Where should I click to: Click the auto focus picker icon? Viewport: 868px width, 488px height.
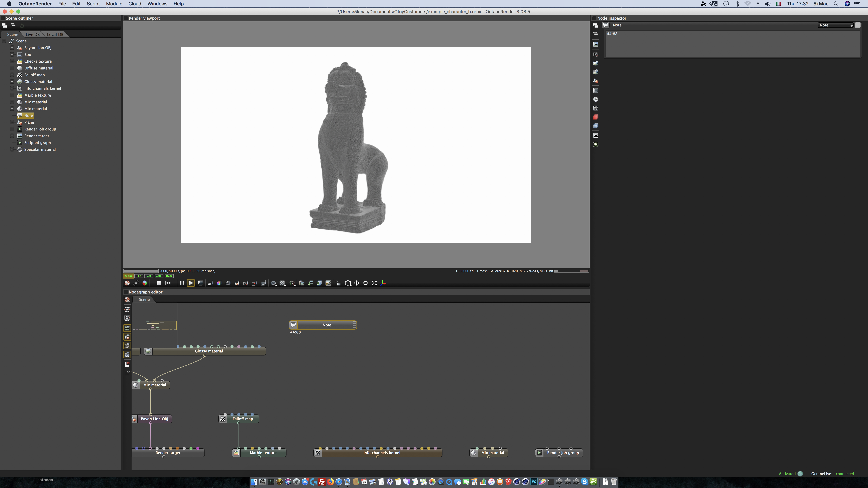210,283
